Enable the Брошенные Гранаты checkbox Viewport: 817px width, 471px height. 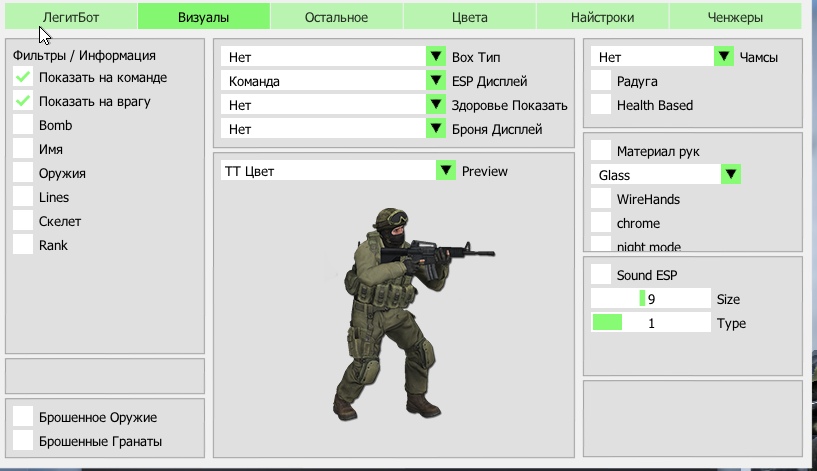[23, 441]
